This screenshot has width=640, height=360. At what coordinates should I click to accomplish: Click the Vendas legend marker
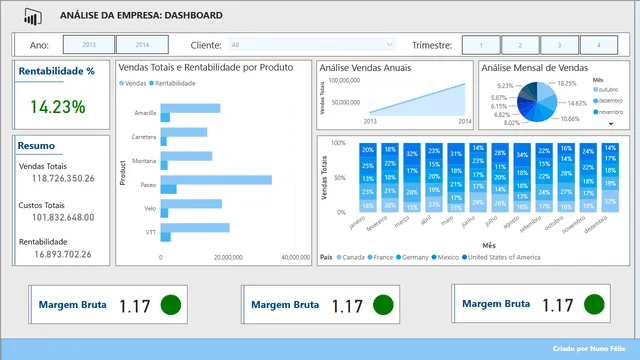[122, 83]
